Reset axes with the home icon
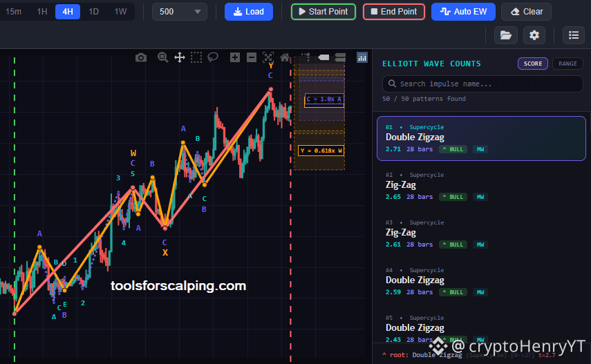Screen dimensions: 591x364 tap(285, 57)
